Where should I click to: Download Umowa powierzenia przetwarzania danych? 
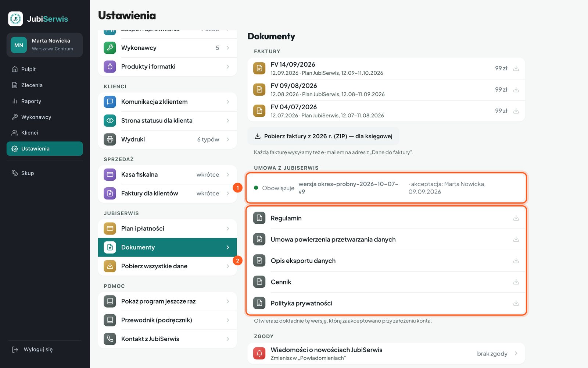coord(516,240)
